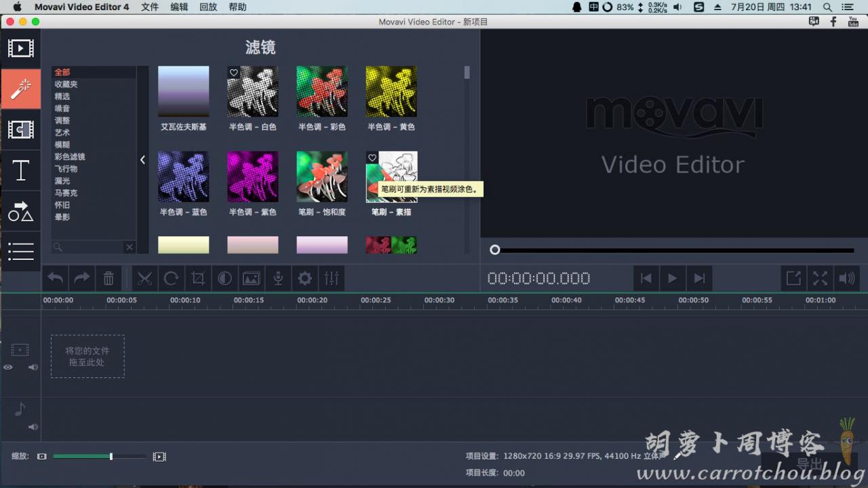Select the 半色调 - 彩色 filter thumbnail
868x488 pixels.
pos(322,92)
